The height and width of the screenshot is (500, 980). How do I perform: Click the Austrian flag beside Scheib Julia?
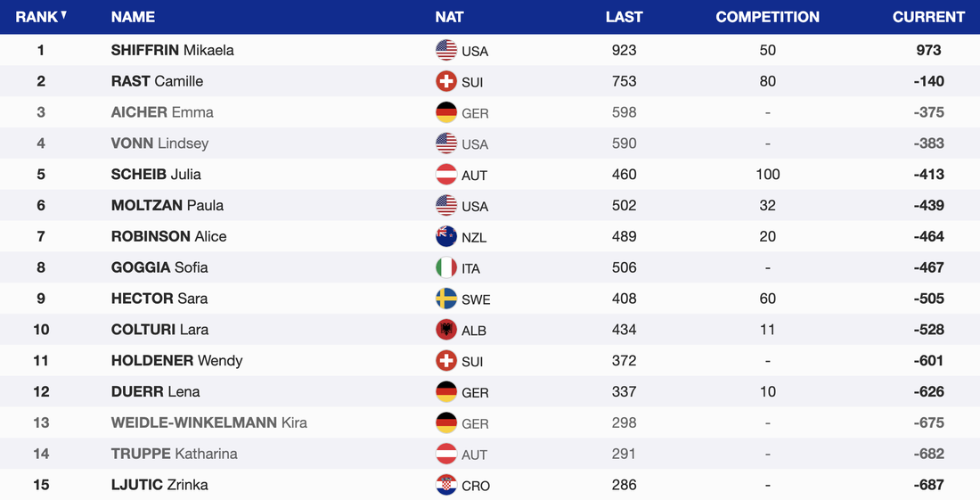click(x=446, y=175)
